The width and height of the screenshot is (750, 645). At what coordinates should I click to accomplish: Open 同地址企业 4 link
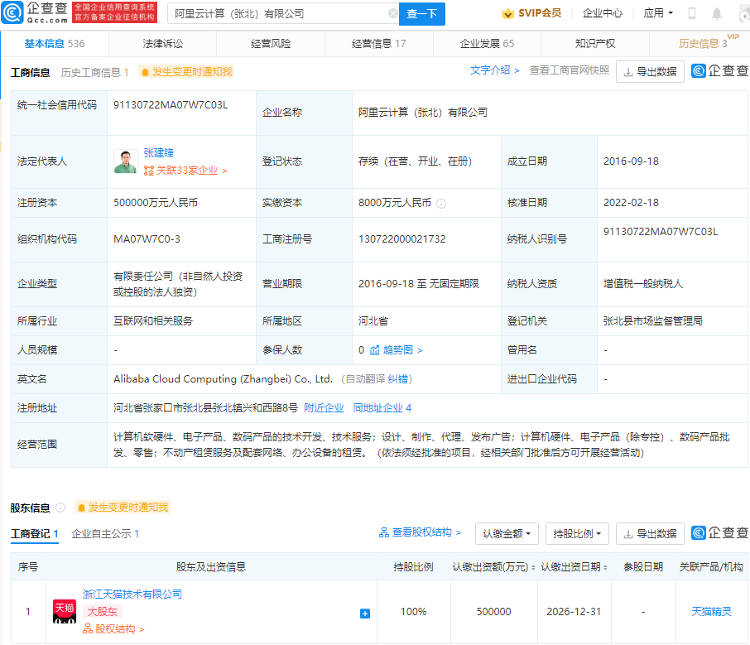click(x=382, y=408)
